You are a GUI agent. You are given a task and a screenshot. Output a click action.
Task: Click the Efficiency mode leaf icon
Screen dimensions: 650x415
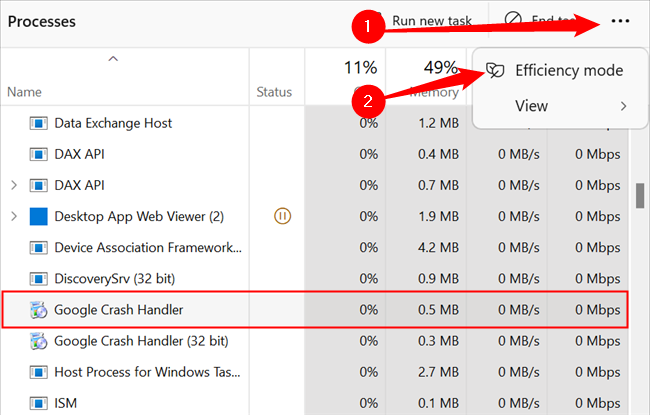495,71
